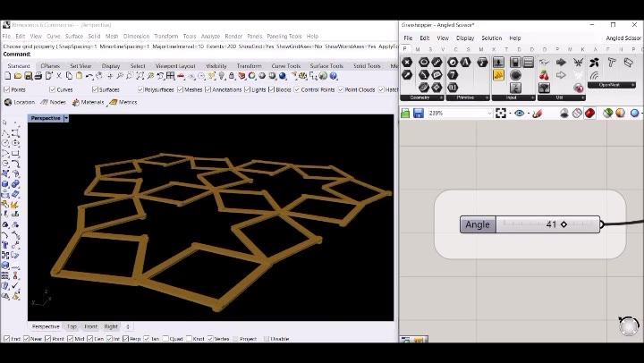Click the Rhino Command input line
This screenshot has width=644, height=363.
tap(199, 54)
